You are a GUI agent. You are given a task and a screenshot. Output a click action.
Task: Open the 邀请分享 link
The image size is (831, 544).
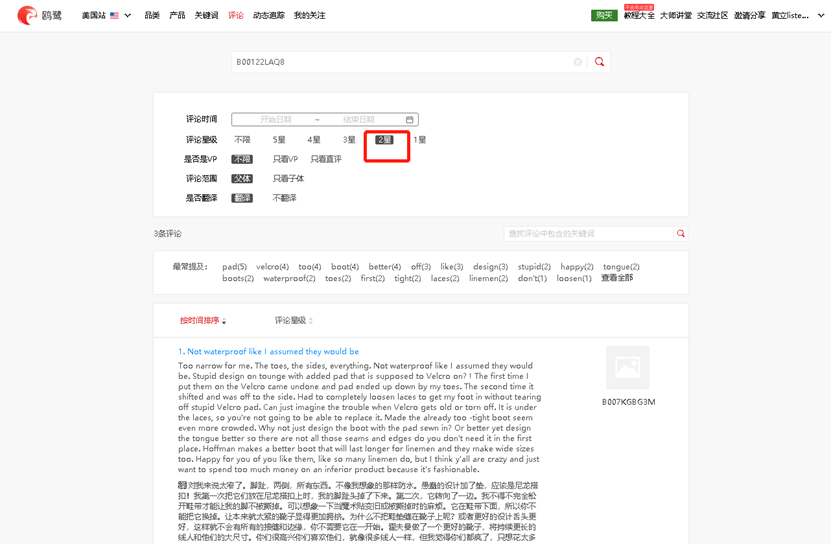coord(749,15)
